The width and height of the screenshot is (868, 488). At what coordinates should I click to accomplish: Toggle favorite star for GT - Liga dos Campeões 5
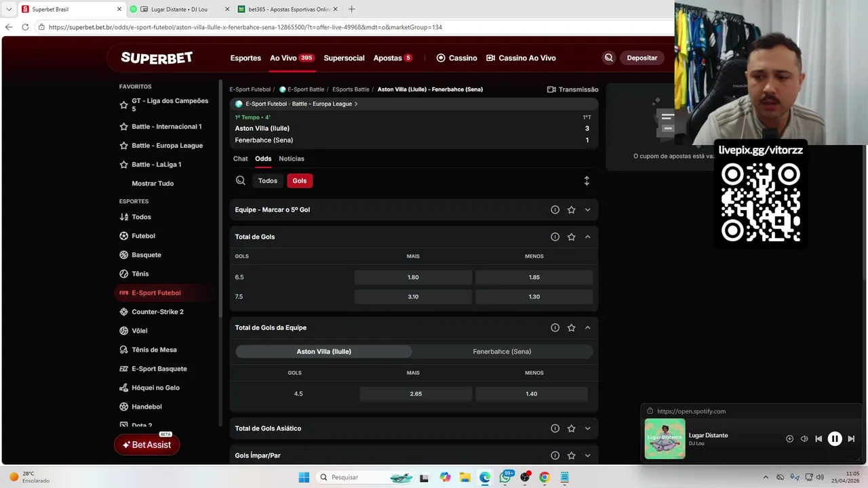tap(123, 105)
